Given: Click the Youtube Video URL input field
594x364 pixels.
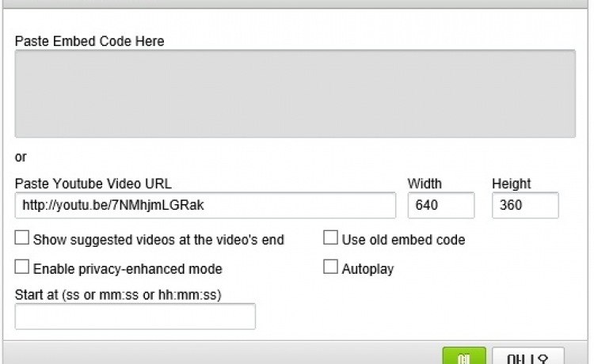Looking at the screenshot, I should [x=205, y=206].
